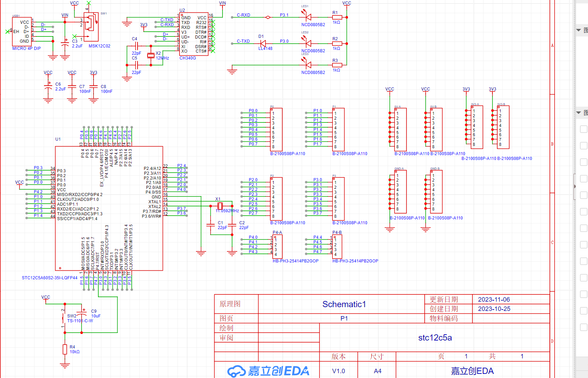Select capacitor C8 symbol
The height and width of the screenshot is (378, 588).
click(x=94, y=86)
